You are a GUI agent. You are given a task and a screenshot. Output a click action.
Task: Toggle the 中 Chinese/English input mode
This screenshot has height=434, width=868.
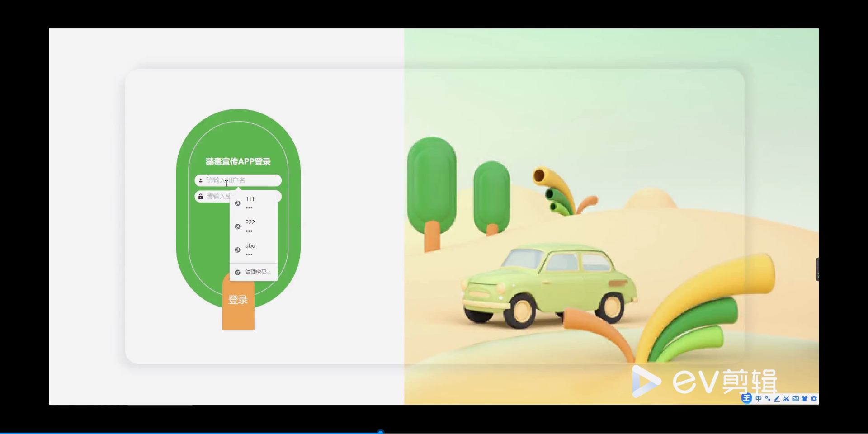[759, 399]
